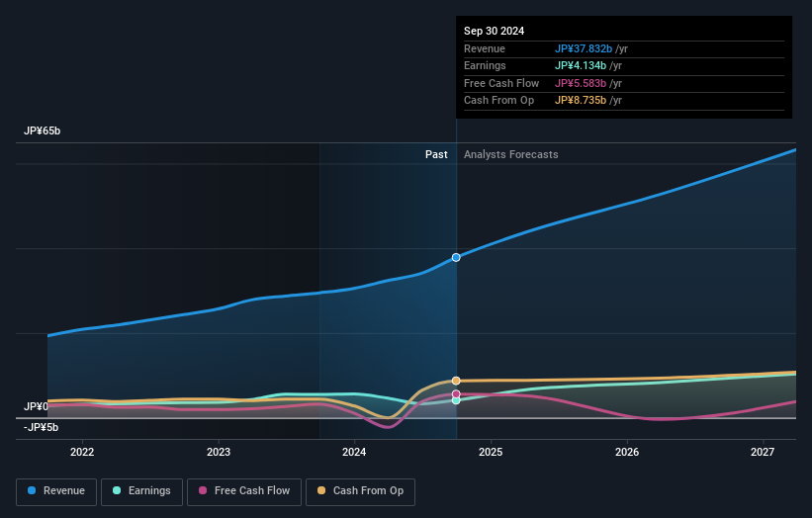Click the 2022 x-axis label

pyautogui.click(x=82, y=452)
